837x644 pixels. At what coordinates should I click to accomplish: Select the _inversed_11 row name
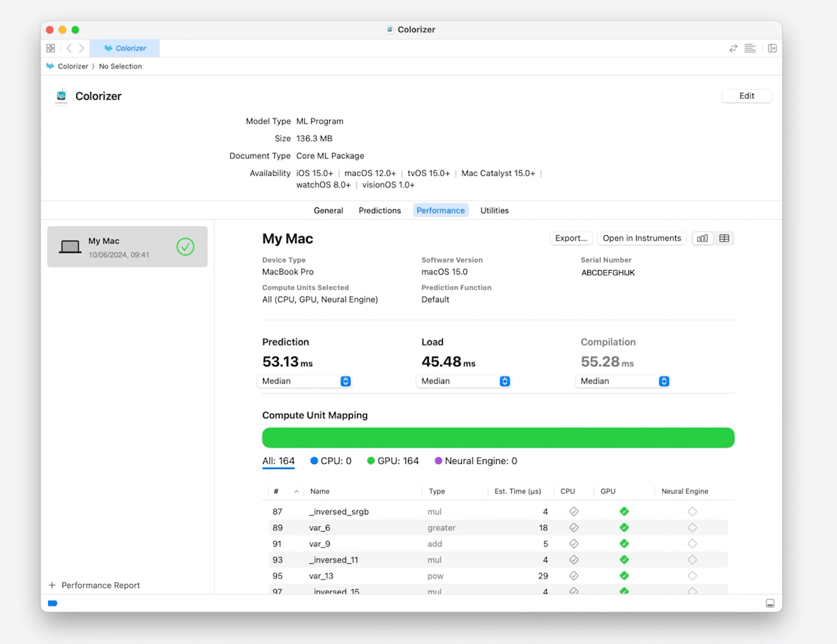point(333,560)
